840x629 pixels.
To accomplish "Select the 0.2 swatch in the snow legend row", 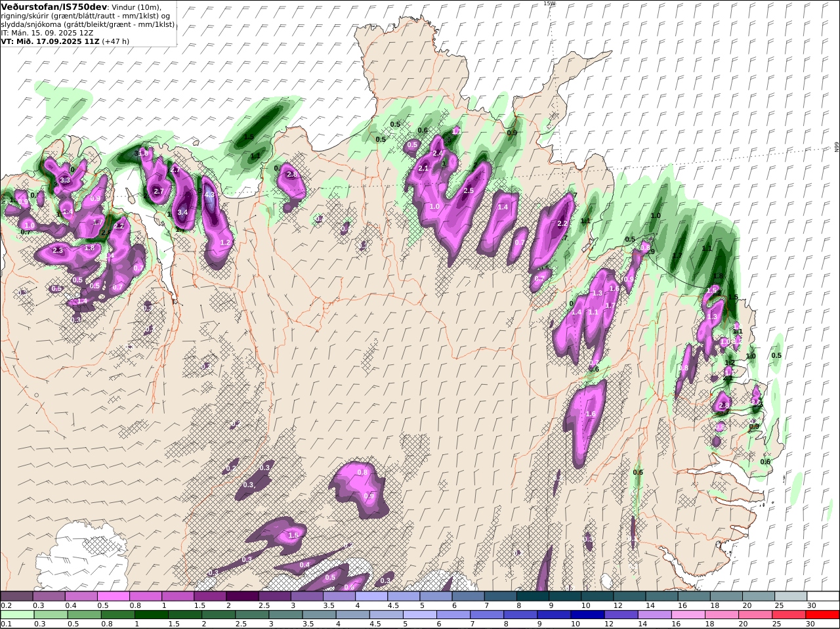I will [x=16, y=596].
